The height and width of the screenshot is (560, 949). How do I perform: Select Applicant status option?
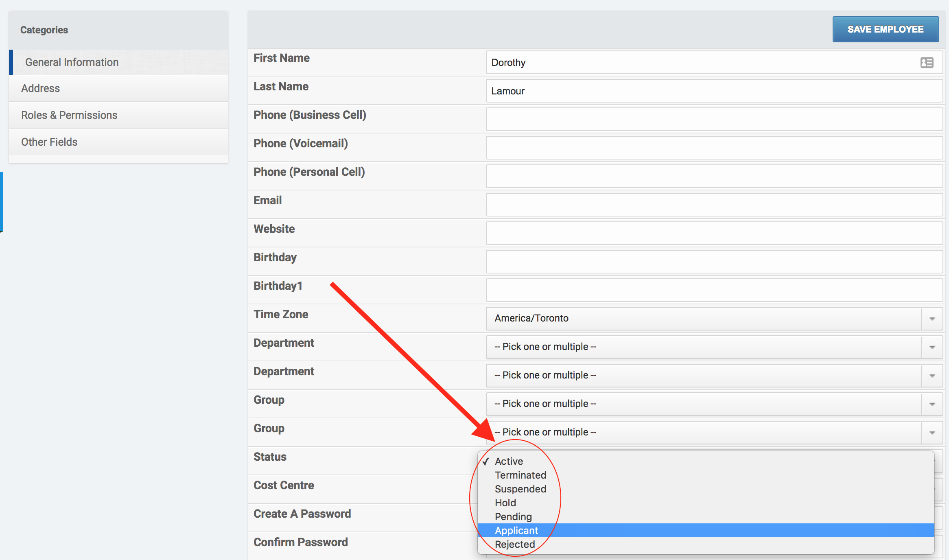point(516,530)
